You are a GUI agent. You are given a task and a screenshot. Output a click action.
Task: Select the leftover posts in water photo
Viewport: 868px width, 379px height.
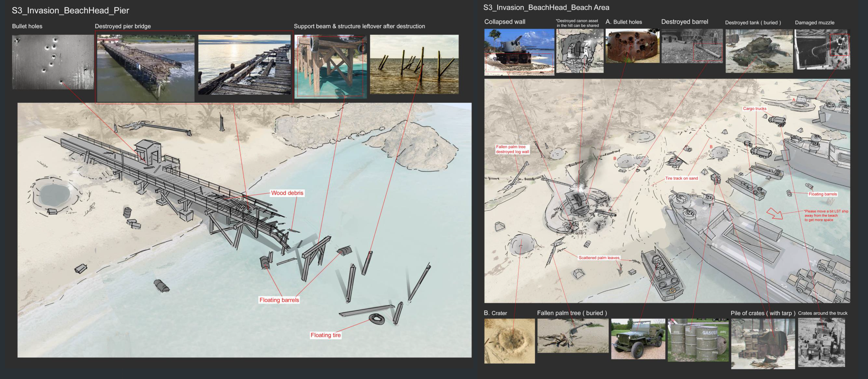coord(414,64)
